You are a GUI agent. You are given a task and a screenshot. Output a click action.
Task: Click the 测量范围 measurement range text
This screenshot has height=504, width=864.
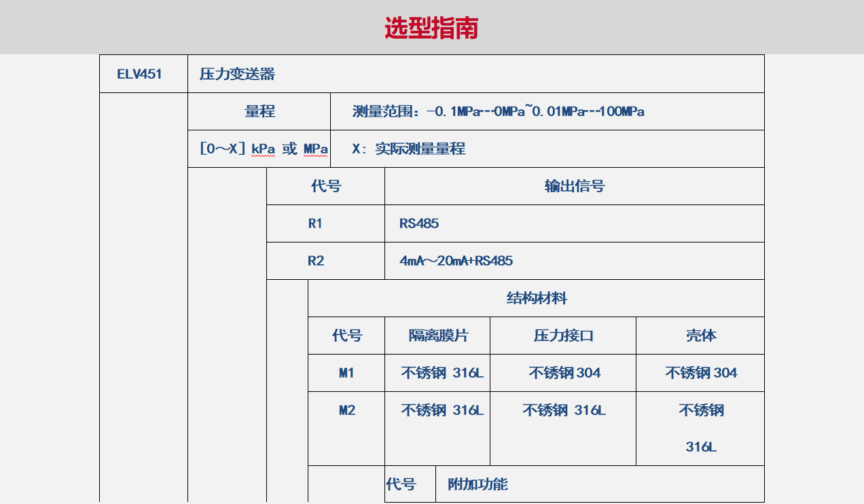498,111
